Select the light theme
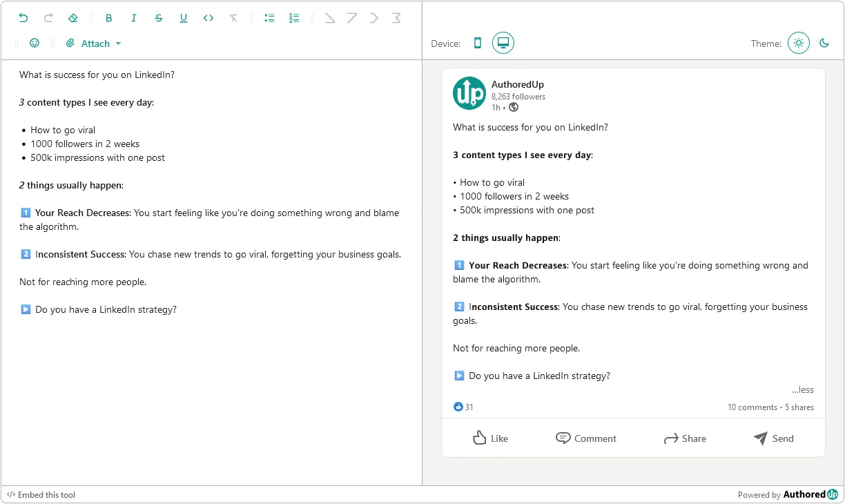This screenshot has width=845, height=504. (x=799, y=43)
